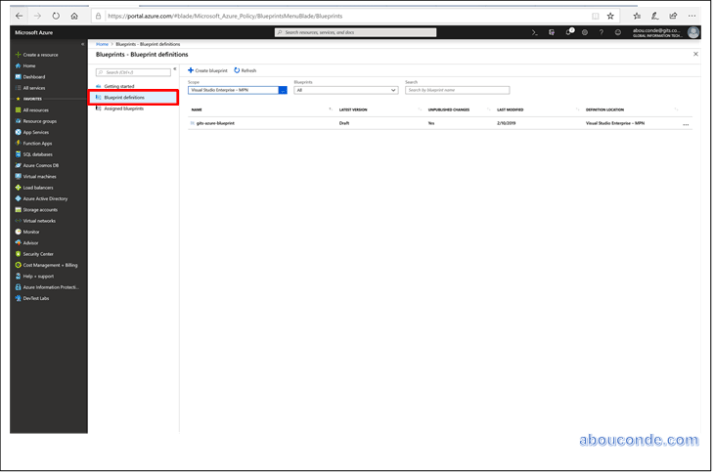This screenshot has width=714, height=472.
Task: Select Assigned blueprints in the menu
Action: [124, 108]
